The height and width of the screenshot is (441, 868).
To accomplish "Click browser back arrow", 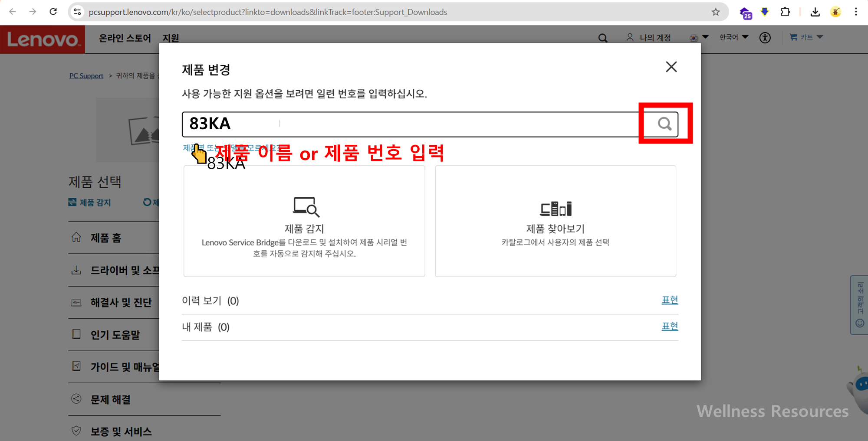I will pyautogui.click(x=13, y=12).
